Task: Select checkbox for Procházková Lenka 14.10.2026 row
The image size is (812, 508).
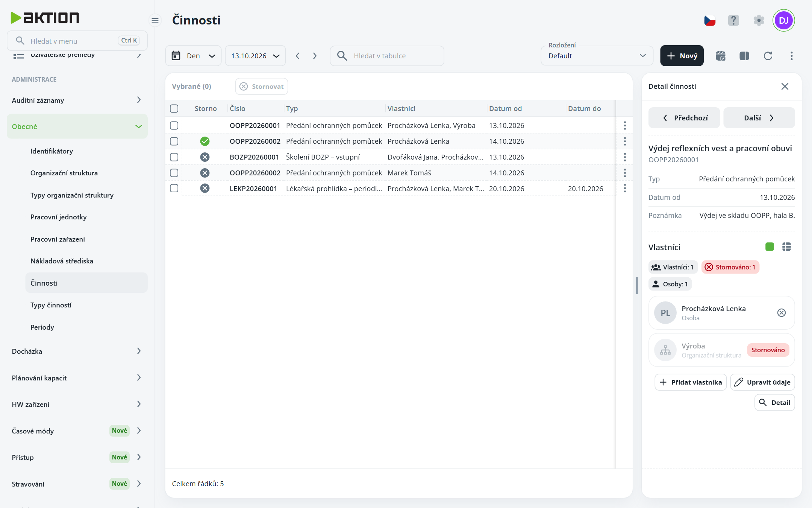Action: coord(174,141)
